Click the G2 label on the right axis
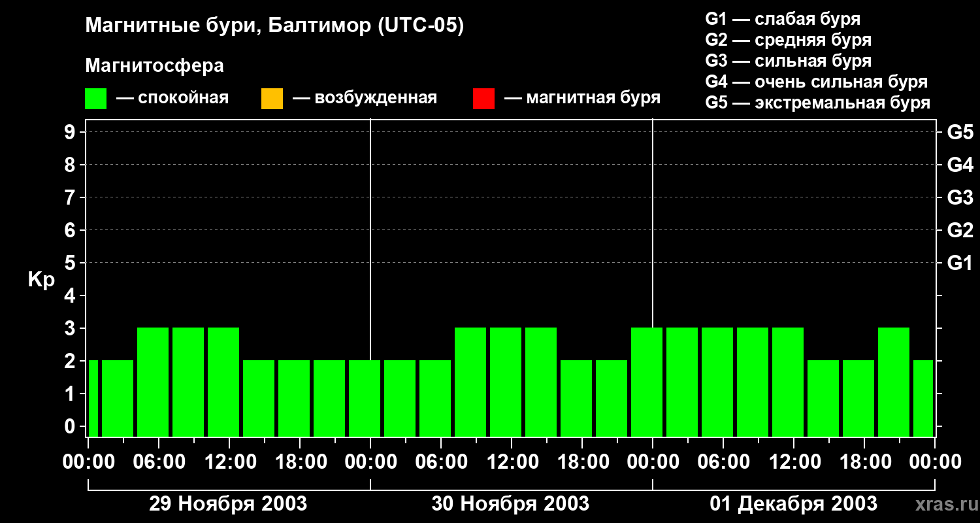980x523 pixels. coord(960,230)
